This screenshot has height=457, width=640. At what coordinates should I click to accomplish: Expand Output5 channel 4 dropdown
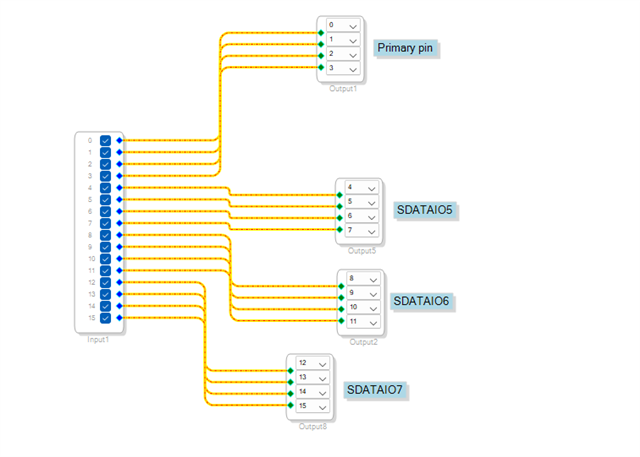point(362,188)
